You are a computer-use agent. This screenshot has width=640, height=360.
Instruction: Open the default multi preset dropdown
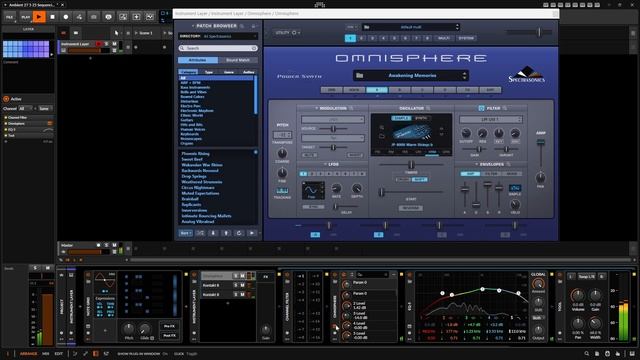click(411, 27)
